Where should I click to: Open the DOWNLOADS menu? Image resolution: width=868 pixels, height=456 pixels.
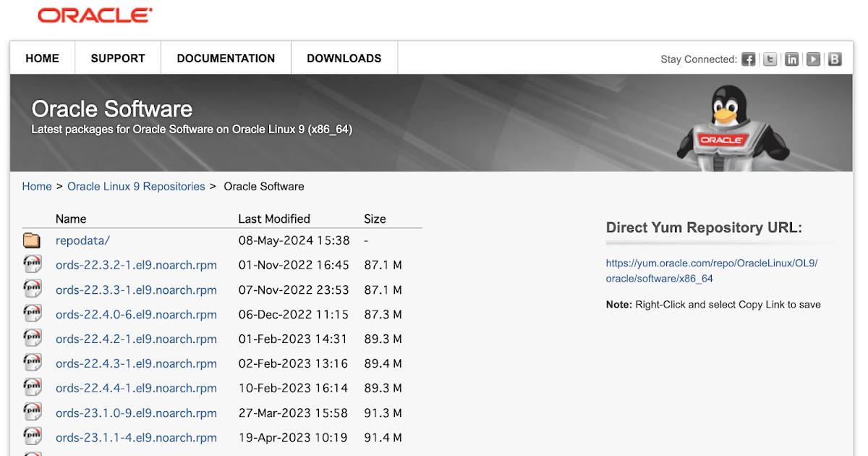click(x=344, y=59)
